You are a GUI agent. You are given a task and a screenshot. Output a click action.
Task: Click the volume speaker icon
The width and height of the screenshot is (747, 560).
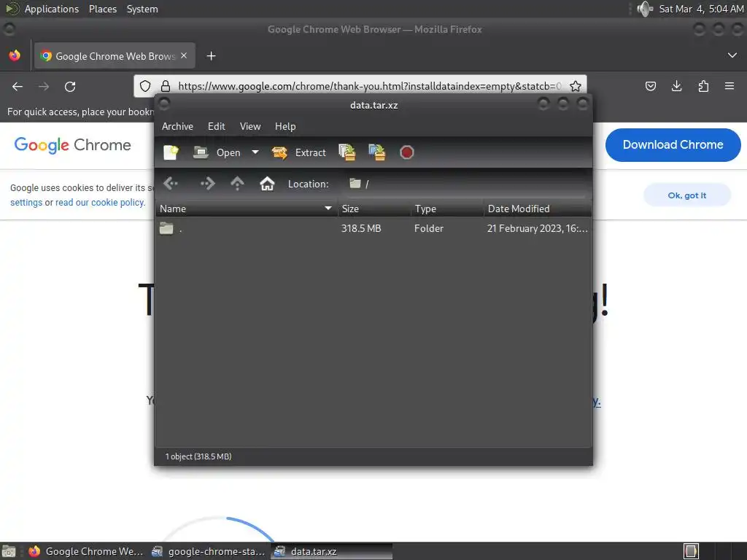coord(645,9)
